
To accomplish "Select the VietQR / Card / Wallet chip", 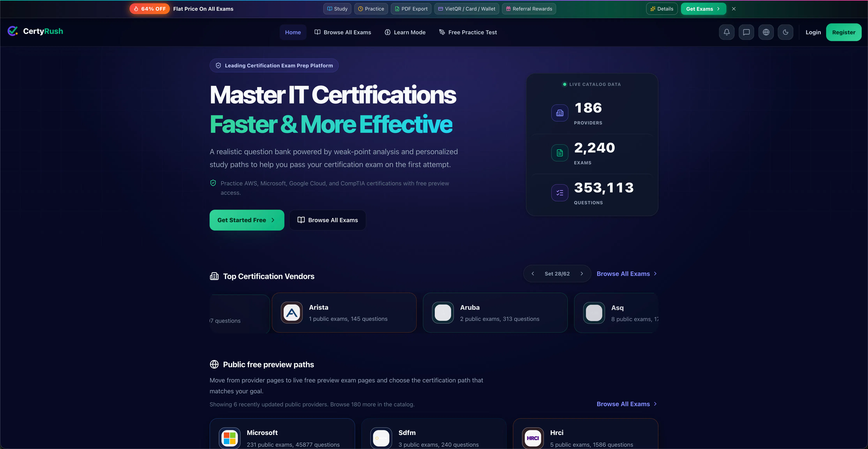I will [467, 9].
